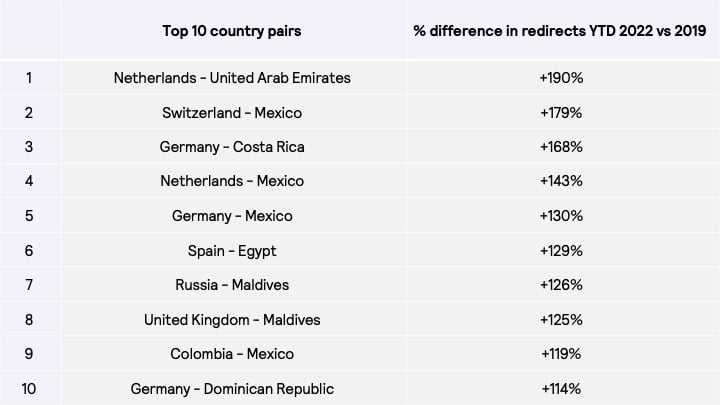Click the +190% value
Image resolution: width=720 pixels, height=405 pixels.
(561, 78)
